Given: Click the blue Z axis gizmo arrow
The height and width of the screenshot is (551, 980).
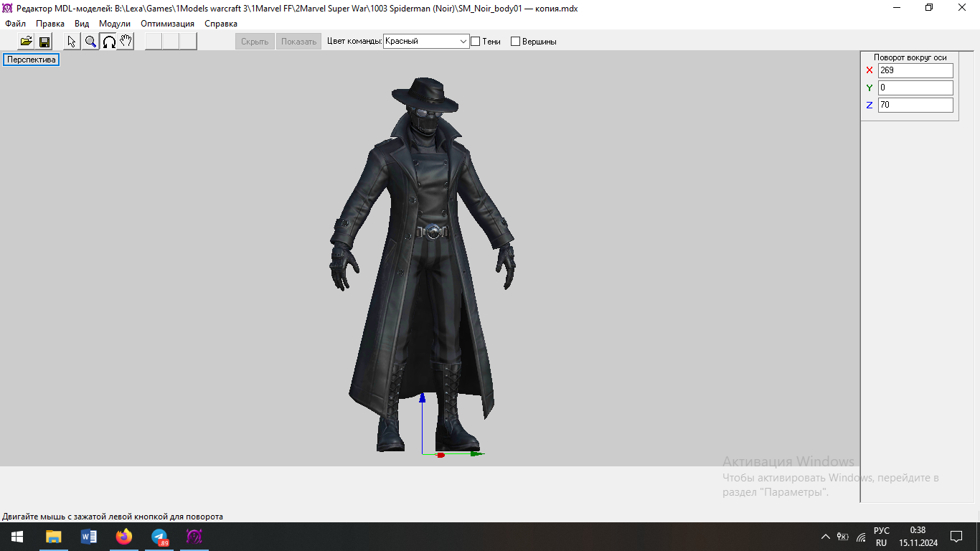Looking at the screenshot, I should [x=423, y=397].
